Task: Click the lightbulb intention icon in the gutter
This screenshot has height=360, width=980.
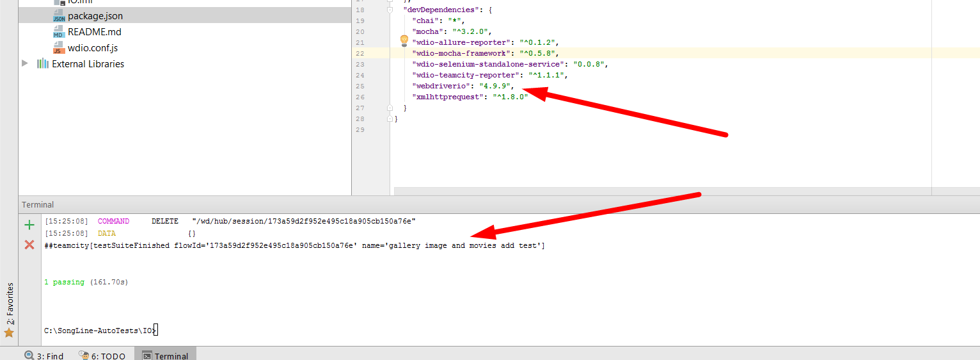Action: [x=404, y=41]
